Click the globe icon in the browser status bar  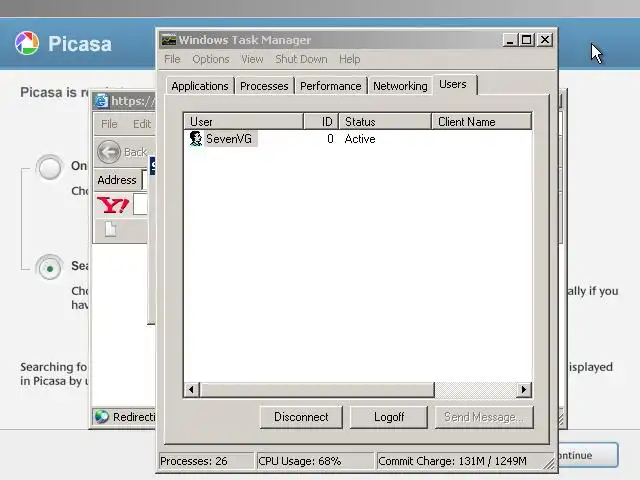coord(102,417)
